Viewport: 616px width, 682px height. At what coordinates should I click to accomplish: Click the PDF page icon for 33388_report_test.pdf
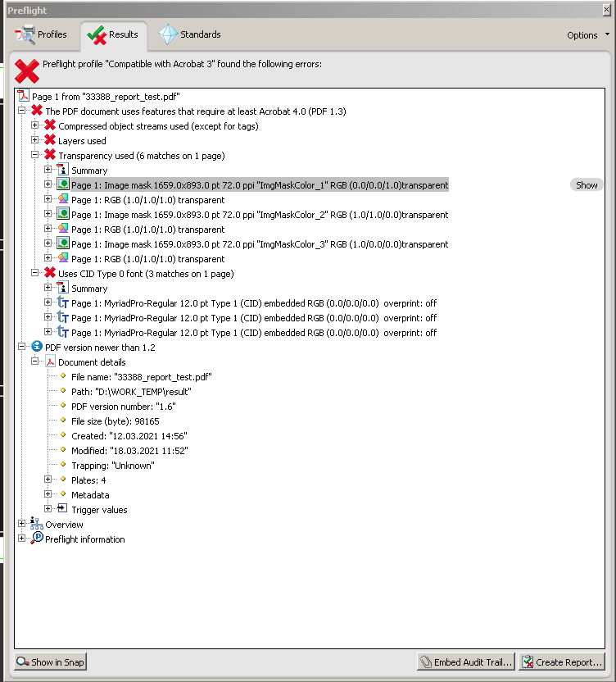coord(24,96)
